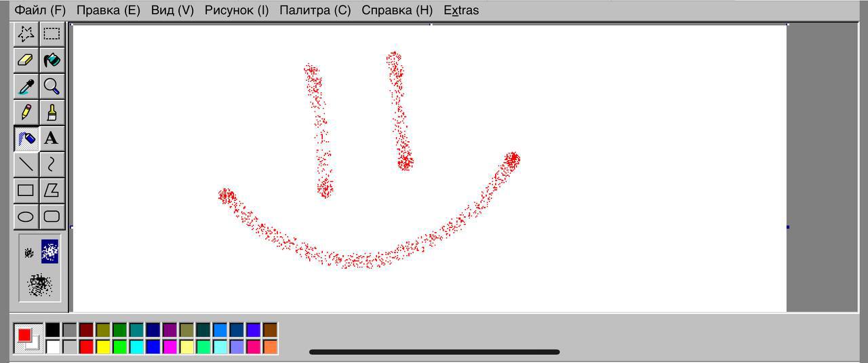Select the Brush tool

(x=52, y=112)
